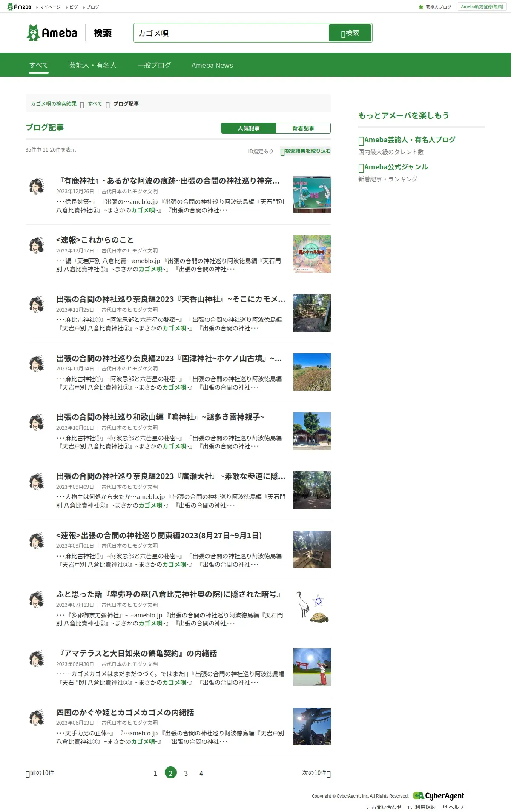The image size is (511, 812).
Task: Open author avatar of 天香山神社 article
Action: pos(37,304)
